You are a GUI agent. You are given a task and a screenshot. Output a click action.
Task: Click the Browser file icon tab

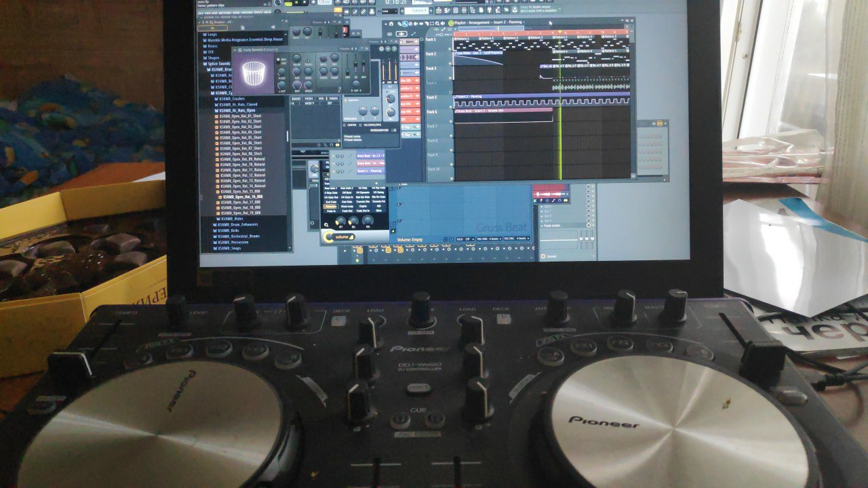click(x=242, y=28)
